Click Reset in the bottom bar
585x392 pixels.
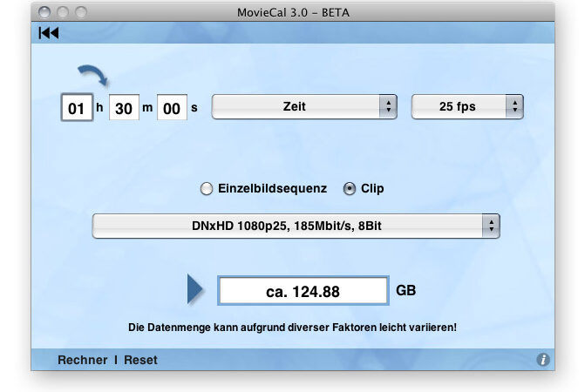pos(140,360)
